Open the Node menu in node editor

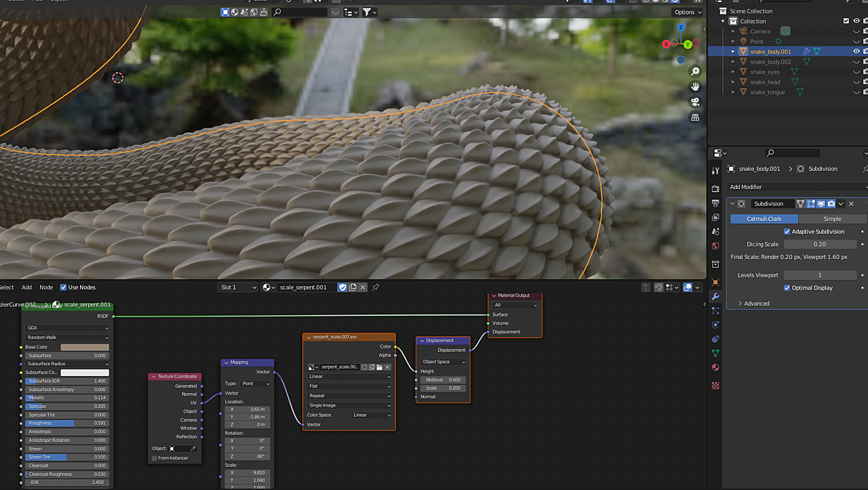tap(46, 287)
